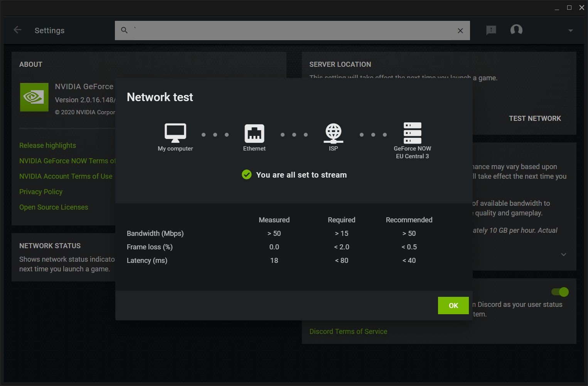The width and height of the screenshot is (588, 386).
Task: Click the green checkmark status icon
Action: (x=246, y=175)
